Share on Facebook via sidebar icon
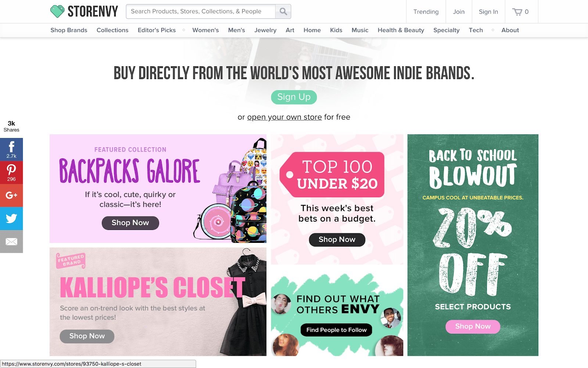This screenshot has width=588, height=368. [x=11, y=149]
